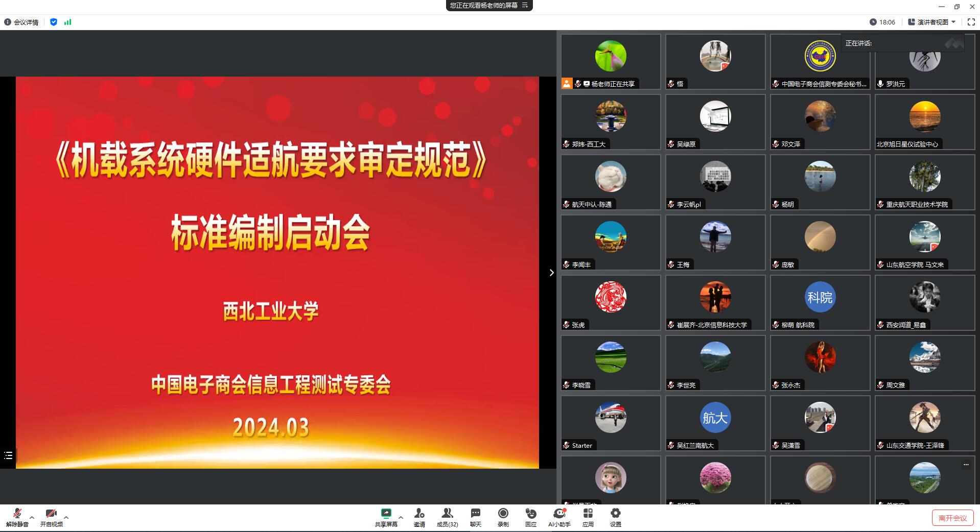Image resolution: width=980 pixels, height=532 pixels.
Task: Click 正在讲话 speaking indicator panel
Action: pos(903,43)
